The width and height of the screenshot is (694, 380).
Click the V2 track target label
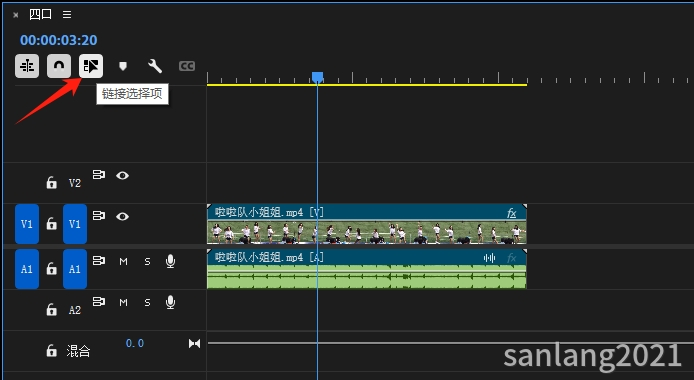75,183
